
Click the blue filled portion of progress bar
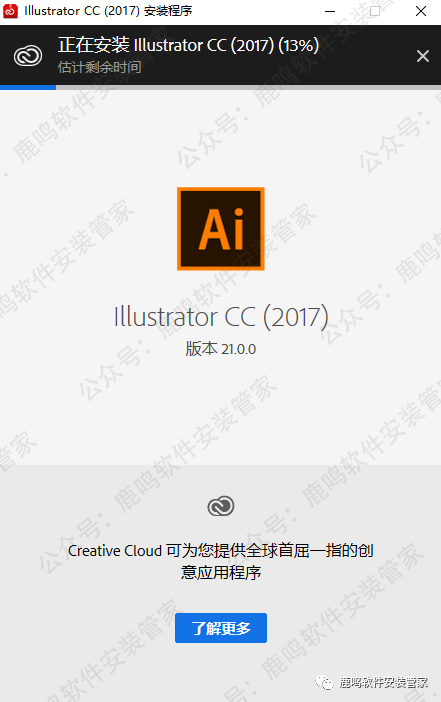[28, 87]
